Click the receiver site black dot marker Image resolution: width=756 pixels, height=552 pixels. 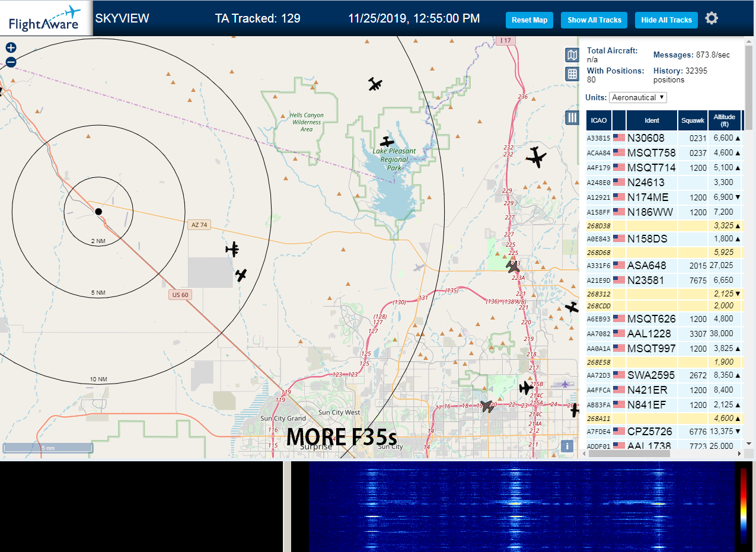98,211
